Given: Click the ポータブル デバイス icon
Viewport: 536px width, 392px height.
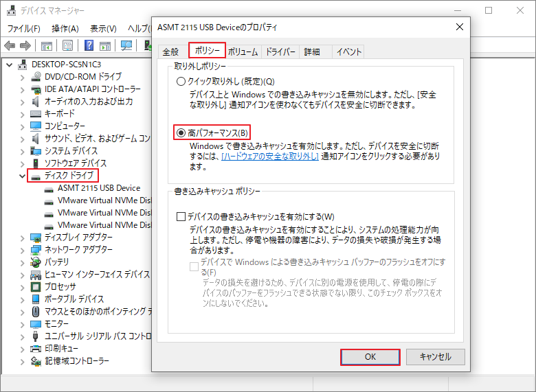Looking at the screenshot, I should [x=36, y=299].
